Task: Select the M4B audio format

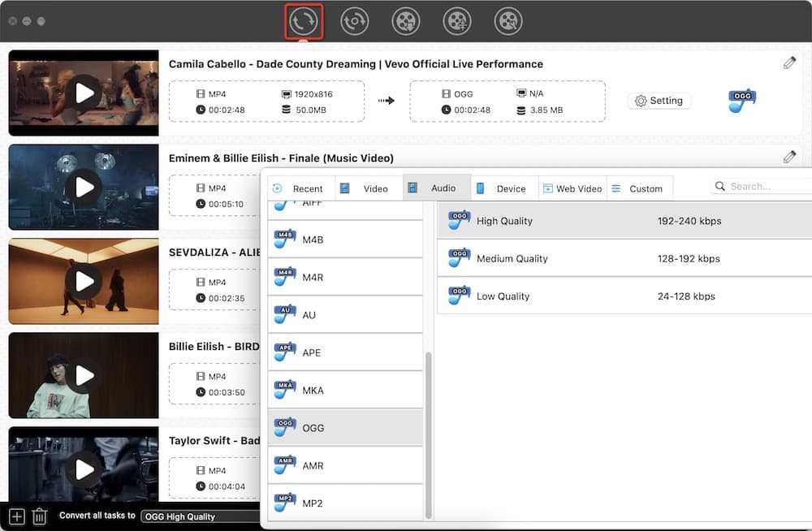Action: tap(345, 240)
